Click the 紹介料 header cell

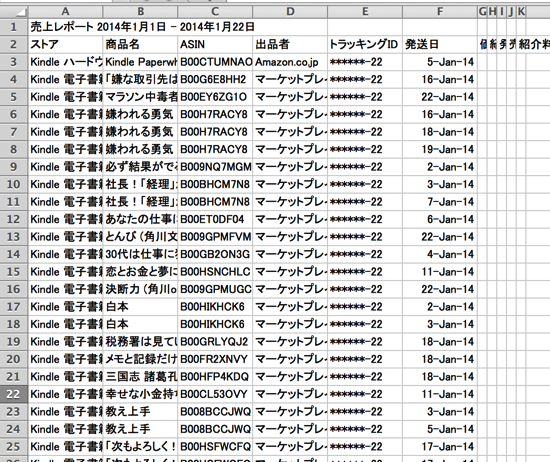pyautogui.click(x=534, y=45)
